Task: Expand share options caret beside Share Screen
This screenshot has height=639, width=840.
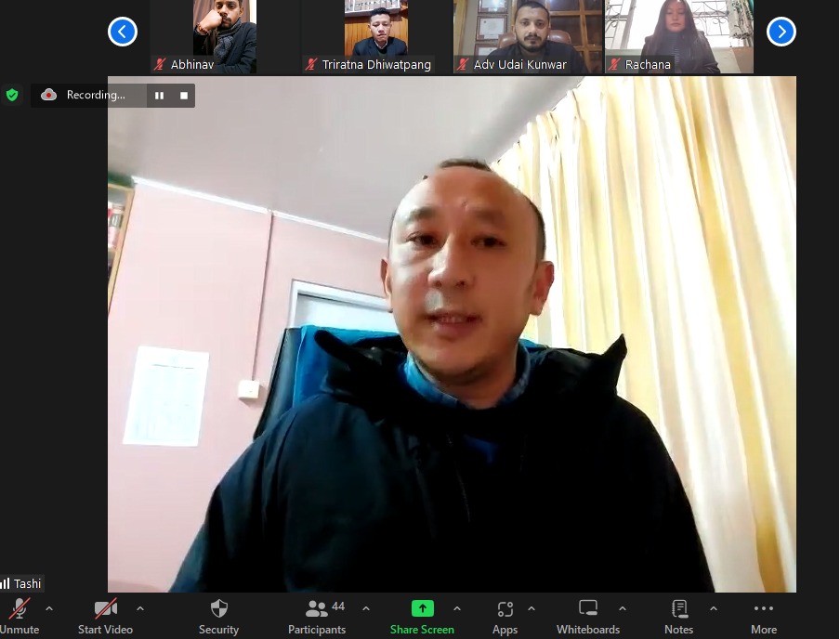Action: pos(457,609)
